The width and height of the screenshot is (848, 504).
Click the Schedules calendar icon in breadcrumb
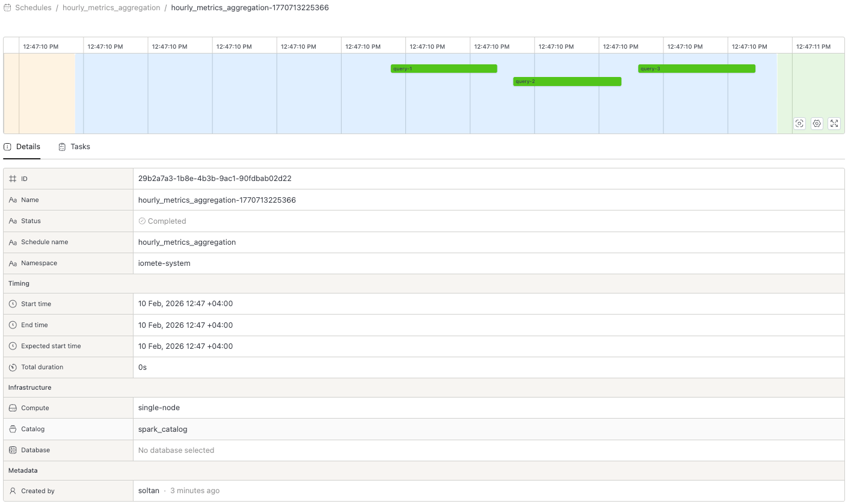coord(8,8)
